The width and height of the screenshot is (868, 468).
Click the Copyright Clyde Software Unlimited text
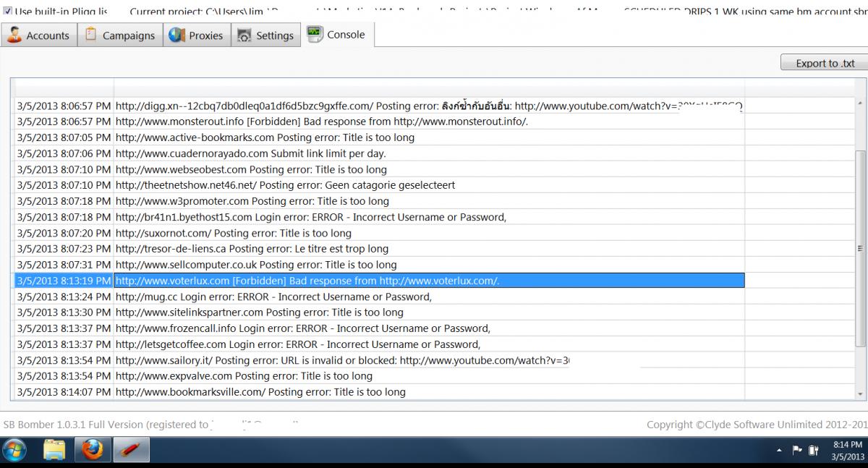click(x=757, y=425)
